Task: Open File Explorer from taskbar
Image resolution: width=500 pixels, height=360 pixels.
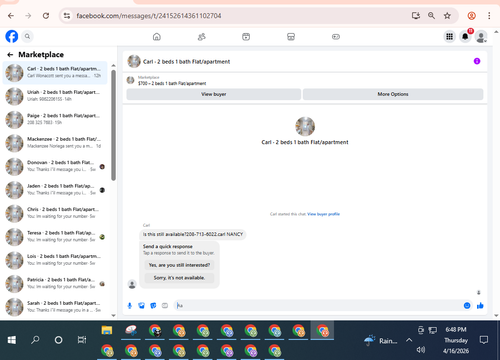Action: pos(107,330)
